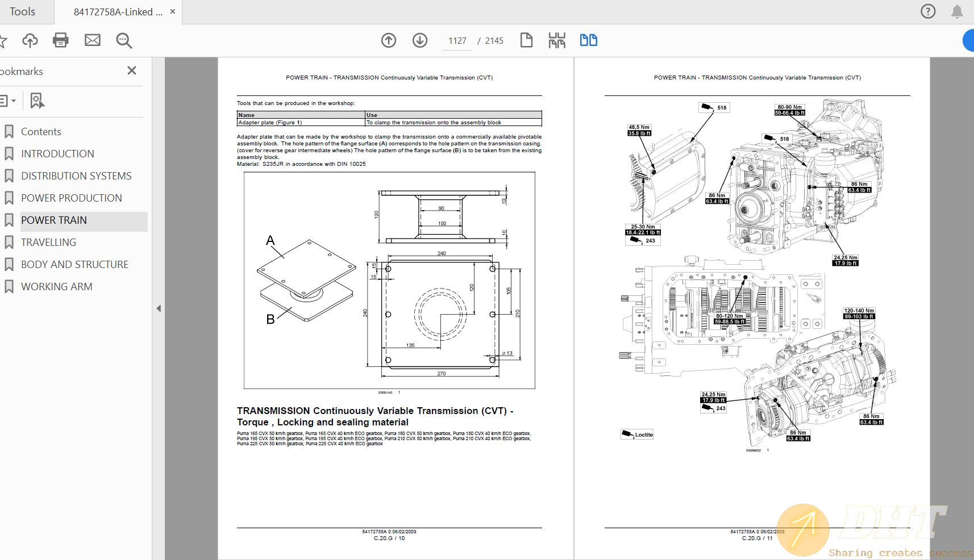Viewport: 974px width, 560px height.
Task: Open notifications bell icon
Action: pyautogui.click(x=957, y=11)
